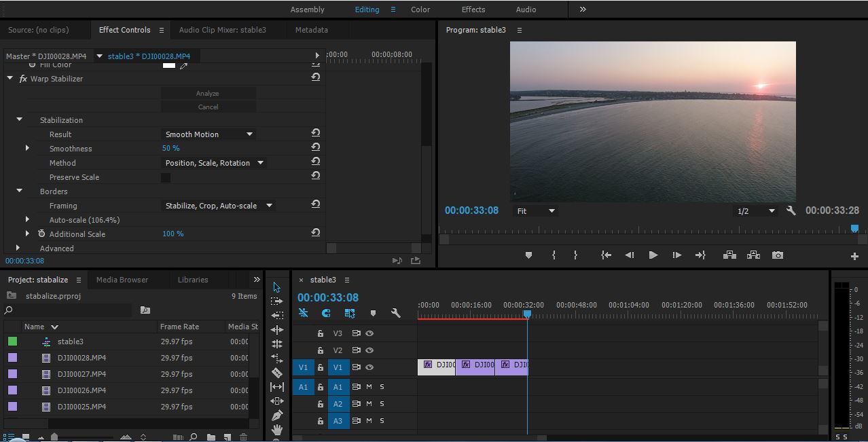The image size is (868, 442).
Task: Select the Pen tool
Action: pyautogui.click(x=276, y=416)
